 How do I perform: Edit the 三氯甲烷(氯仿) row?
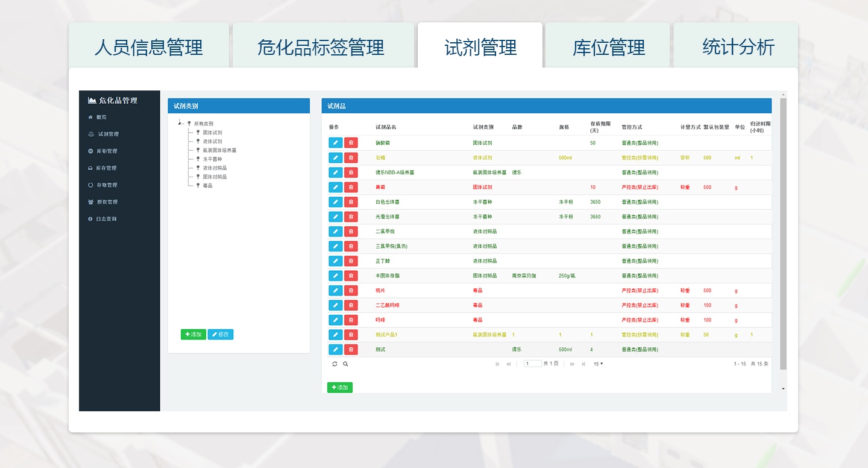click(335, 246)
